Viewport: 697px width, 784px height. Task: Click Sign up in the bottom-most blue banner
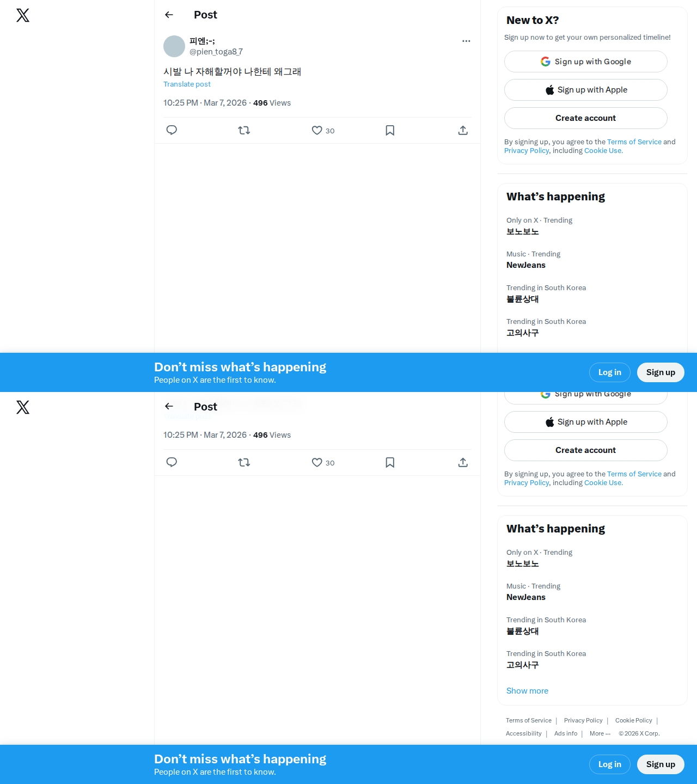(x=661, y=764)
